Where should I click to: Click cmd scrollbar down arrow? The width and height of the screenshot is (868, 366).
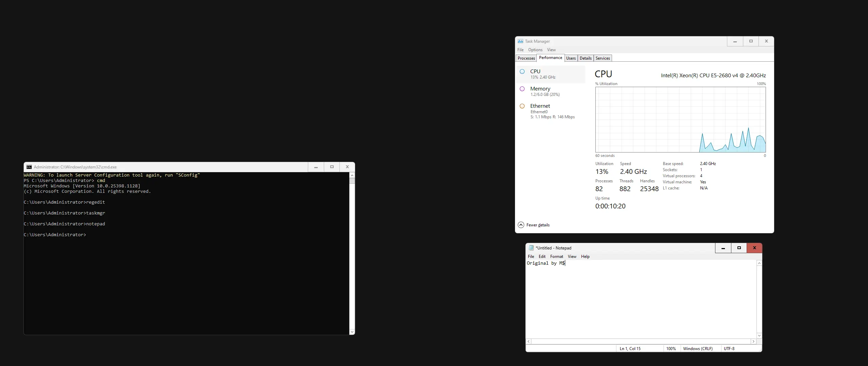352,332
